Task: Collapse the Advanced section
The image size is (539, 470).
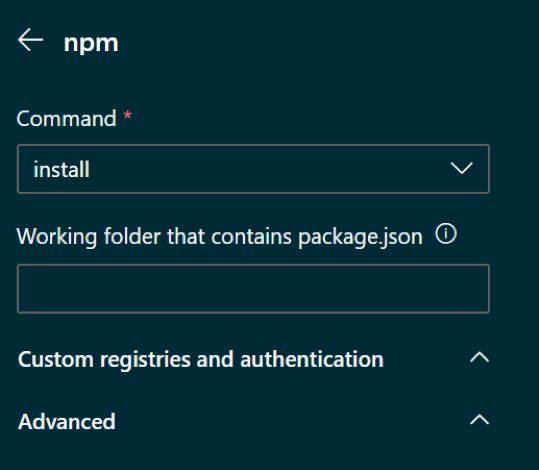Action: 253,421
